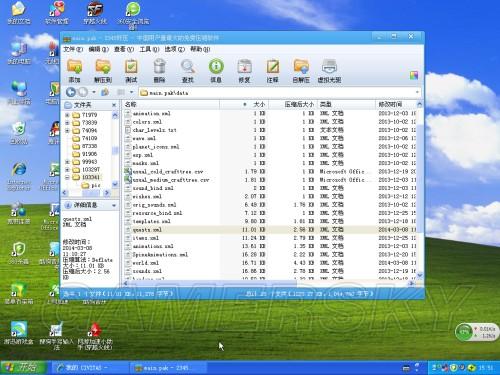Image resolution: width=500 pixels, height=375 pixels.
Task: Click the blue Back navigation arrow
Action: pos(71,92)
